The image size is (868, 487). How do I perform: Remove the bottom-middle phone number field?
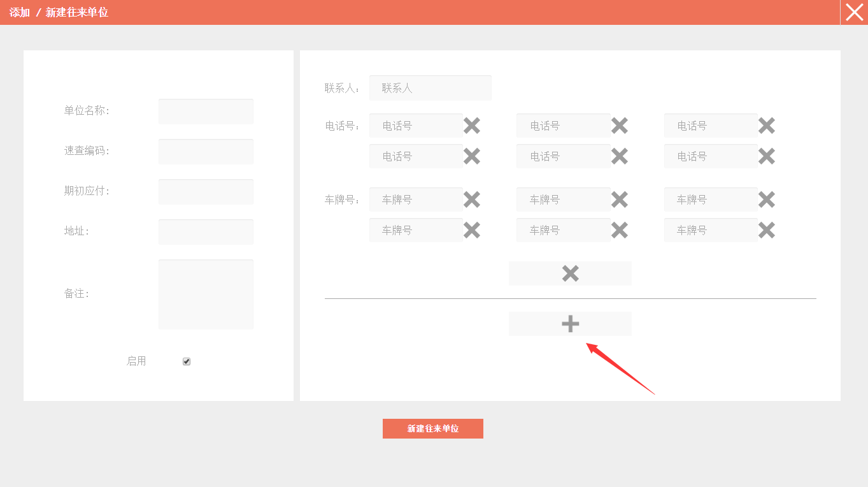click(620, 156)
